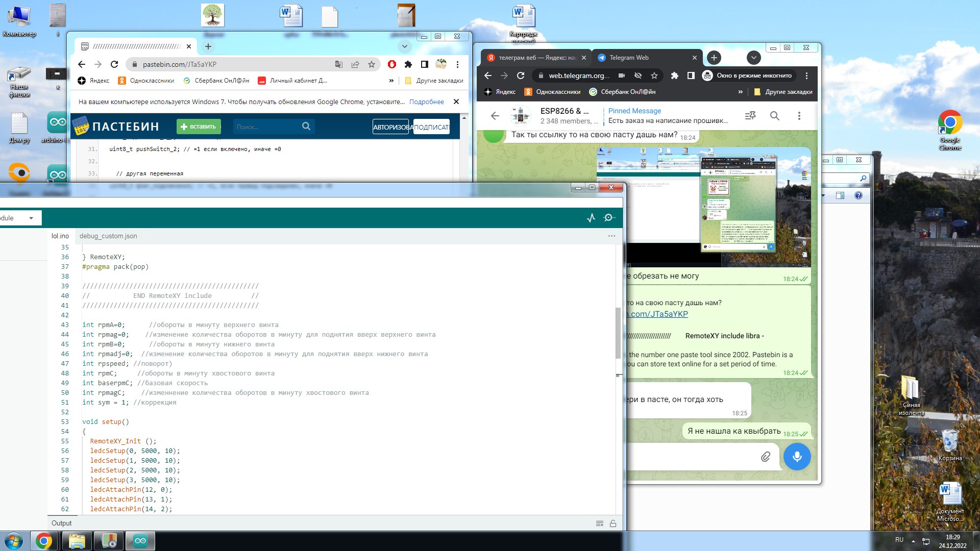This screenshot has height=551, width=980.
Task: Expand more bookmarks chevron in Telegram window
Action: coord(740,92)
